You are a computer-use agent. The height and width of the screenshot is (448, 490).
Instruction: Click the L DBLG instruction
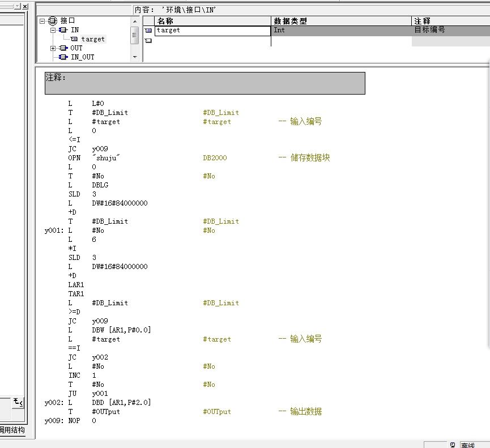88,185
